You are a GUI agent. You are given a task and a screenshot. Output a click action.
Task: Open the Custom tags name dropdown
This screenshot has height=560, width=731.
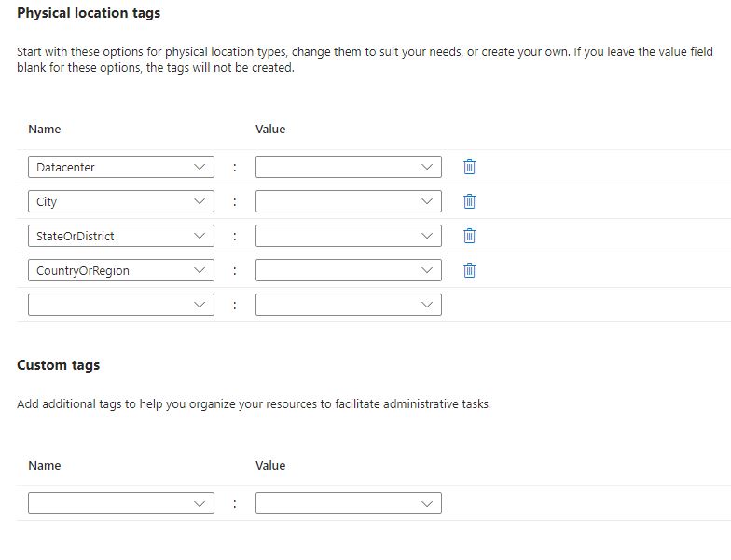pyautogui.click(x=120, y=503)
